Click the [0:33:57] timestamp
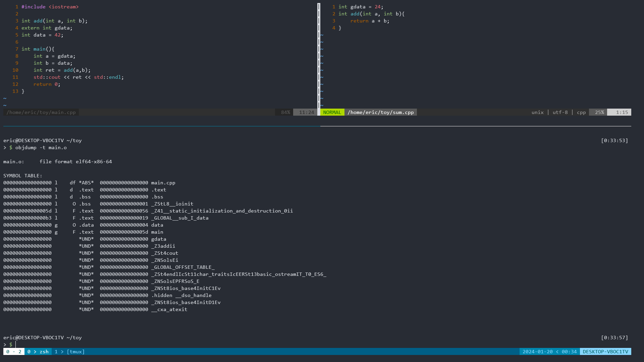644x362 pixels. point(614,338)
